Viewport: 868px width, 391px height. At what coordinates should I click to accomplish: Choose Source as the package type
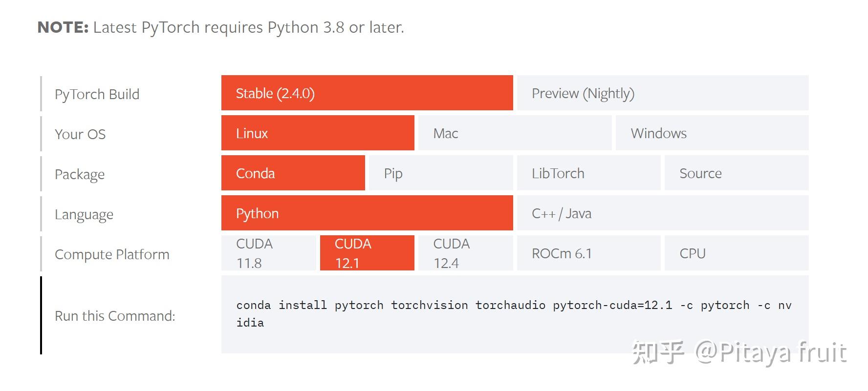736,173
